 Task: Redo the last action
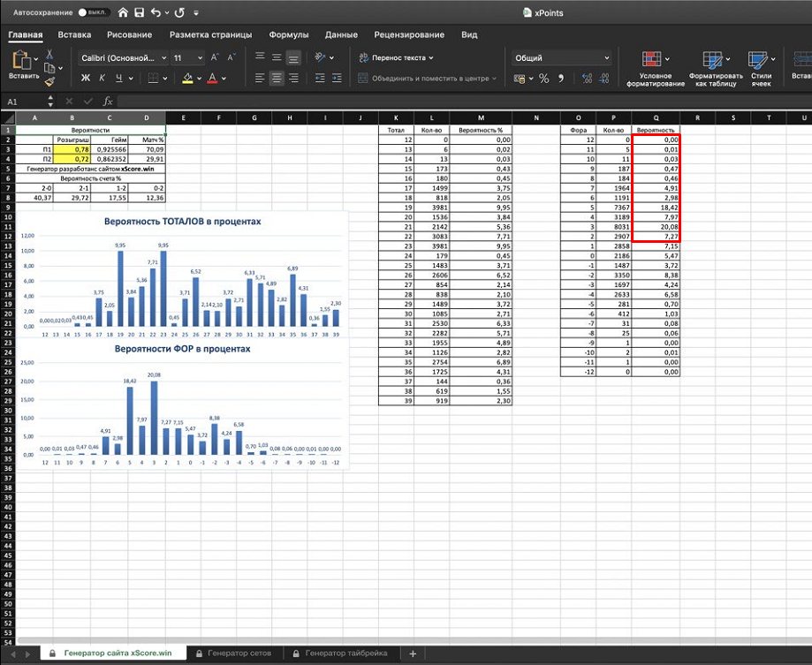pyautogui.click(x=179, y=12)
